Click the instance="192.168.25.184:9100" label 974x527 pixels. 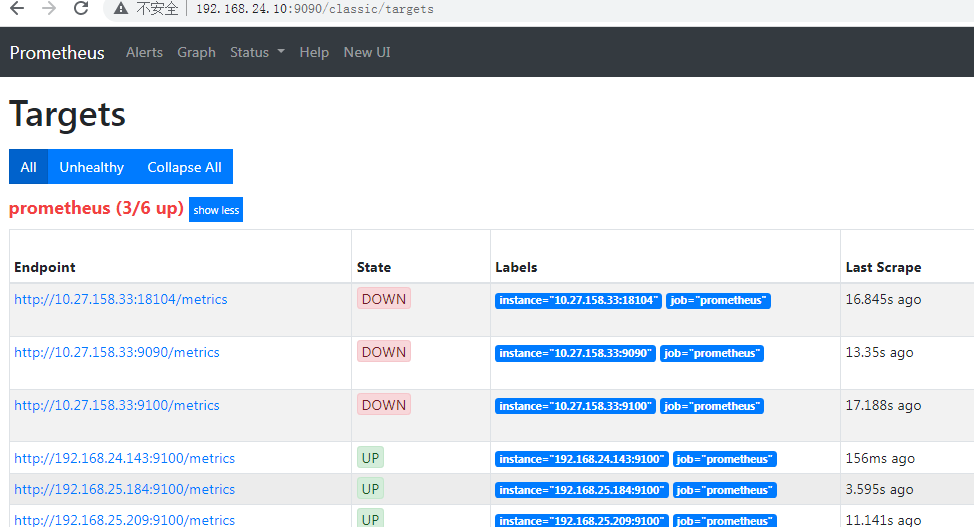(582, 490)
